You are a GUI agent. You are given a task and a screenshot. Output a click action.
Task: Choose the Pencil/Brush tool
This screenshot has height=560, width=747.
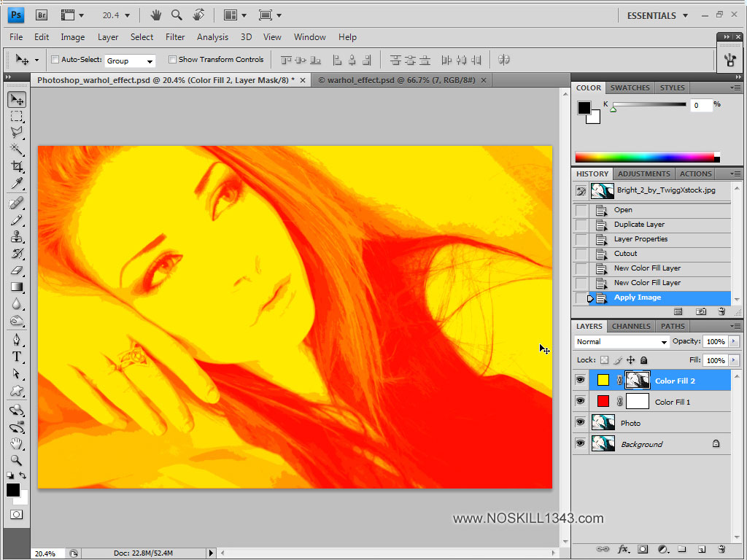coord(17,220)
